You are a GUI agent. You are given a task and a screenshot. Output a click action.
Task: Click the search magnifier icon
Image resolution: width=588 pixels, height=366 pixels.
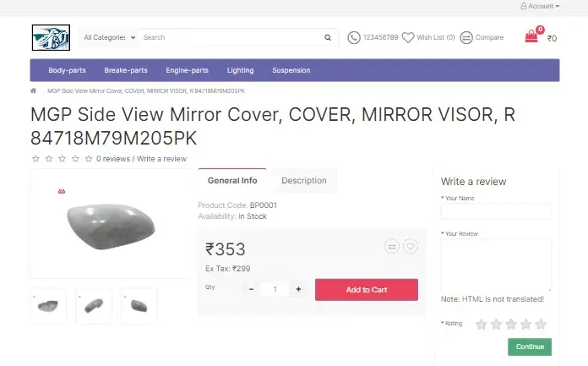(328, 37)
